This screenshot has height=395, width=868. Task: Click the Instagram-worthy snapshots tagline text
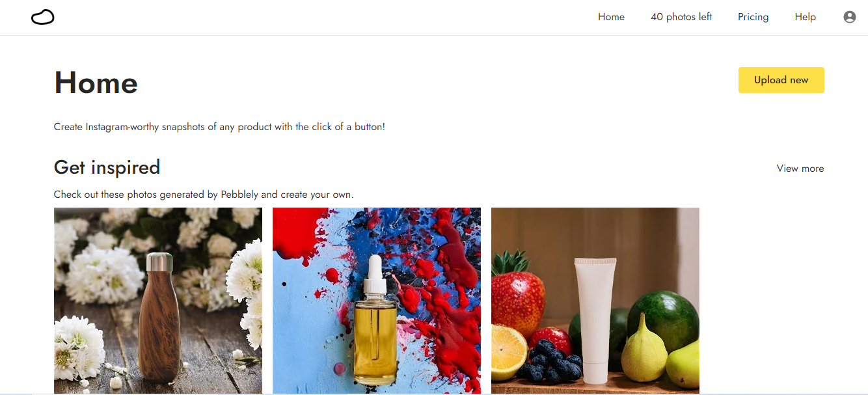tap(219, 127)
